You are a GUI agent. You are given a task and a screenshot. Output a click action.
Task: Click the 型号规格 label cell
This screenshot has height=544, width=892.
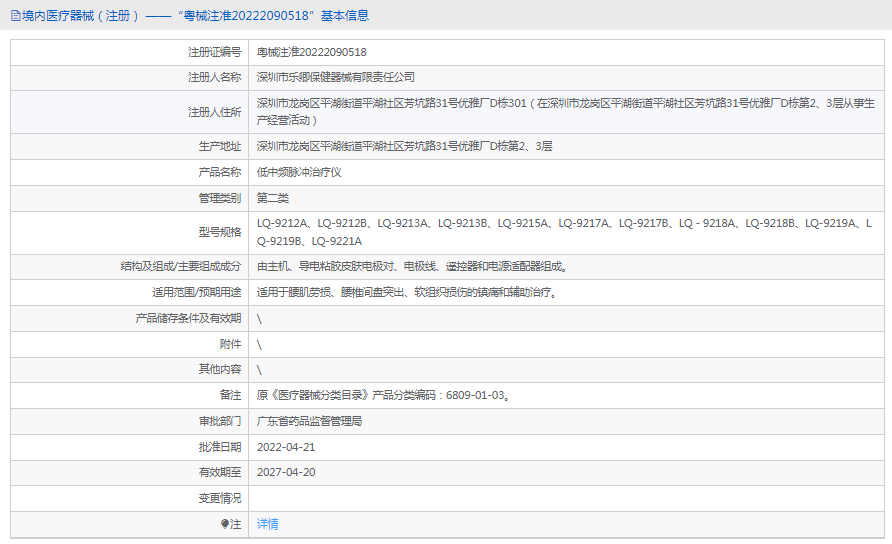[x=130, y=232]
